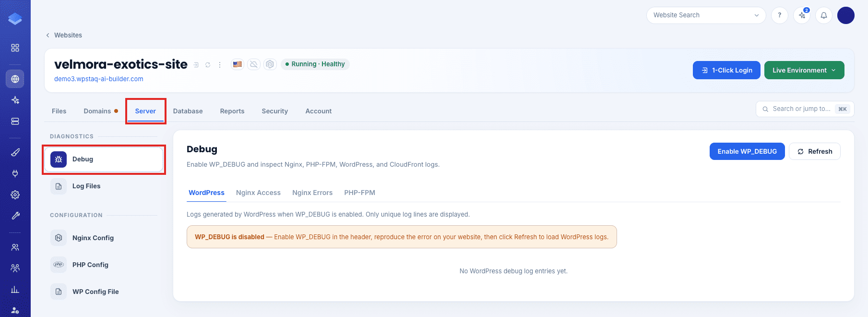Screen dimensions: 868x317
Task: Select the Nginx Access log tab
Action: point(258,193)
